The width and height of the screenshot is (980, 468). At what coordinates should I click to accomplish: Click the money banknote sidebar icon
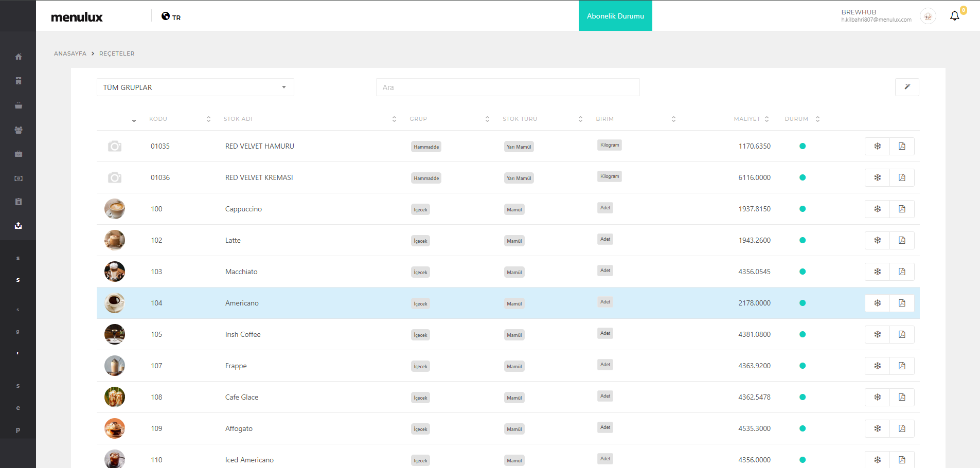pyautogui.click(x=19, y=178)
